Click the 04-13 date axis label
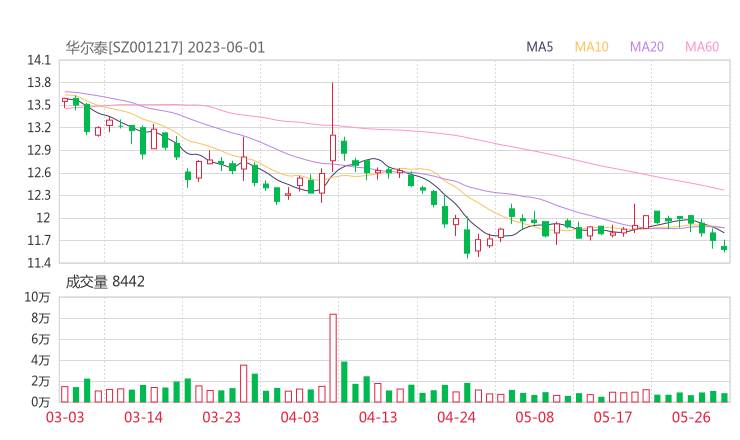 [378, 417]
